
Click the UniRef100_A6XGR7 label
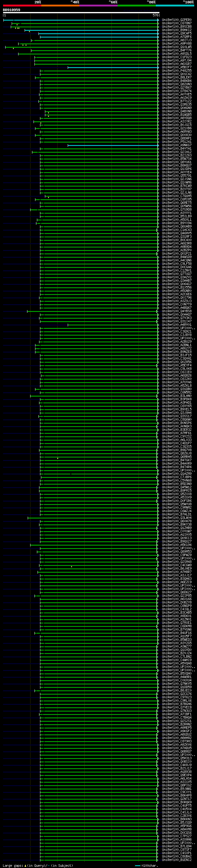[x=177, y=64]
